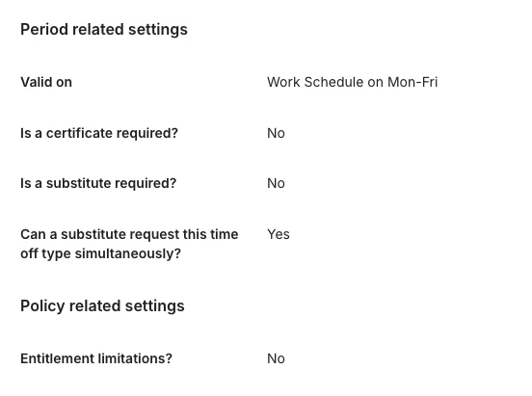This screenshot has width=532, height=396.
Task: Click the Yes value for substitute request
Action: (279, 234)
